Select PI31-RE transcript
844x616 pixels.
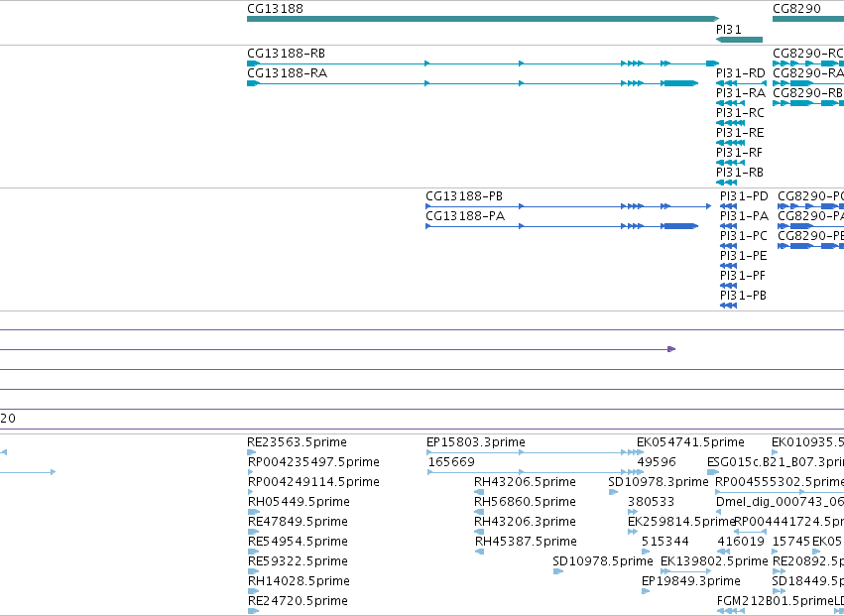pyautogui.click(x=730, y=143)
